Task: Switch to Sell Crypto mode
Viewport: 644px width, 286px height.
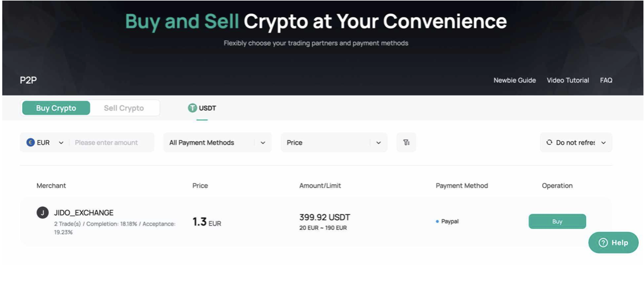Action: click(x=123, y=108)
